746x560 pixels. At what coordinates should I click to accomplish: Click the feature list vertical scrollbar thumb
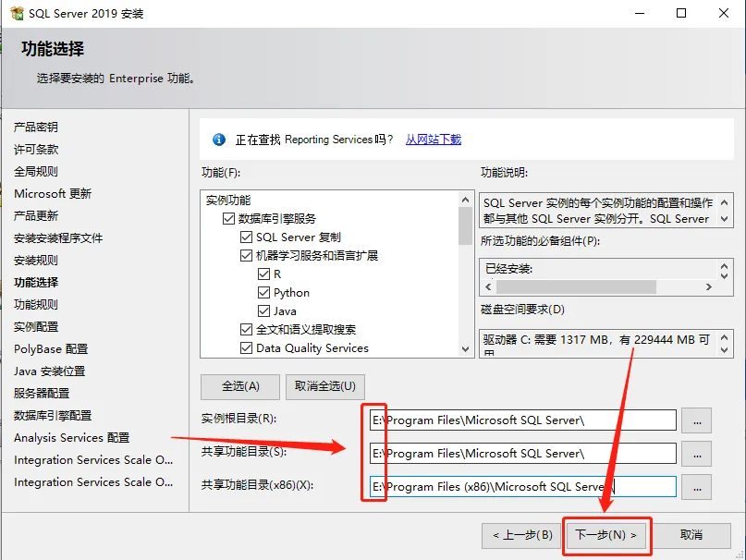tap(465, 226)
